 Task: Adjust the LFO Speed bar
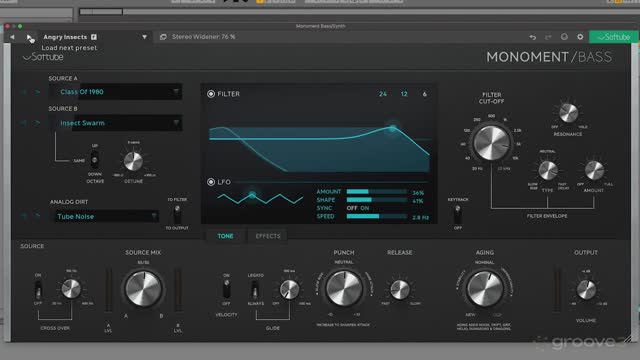pyautogui.click(x=376, y=216)
